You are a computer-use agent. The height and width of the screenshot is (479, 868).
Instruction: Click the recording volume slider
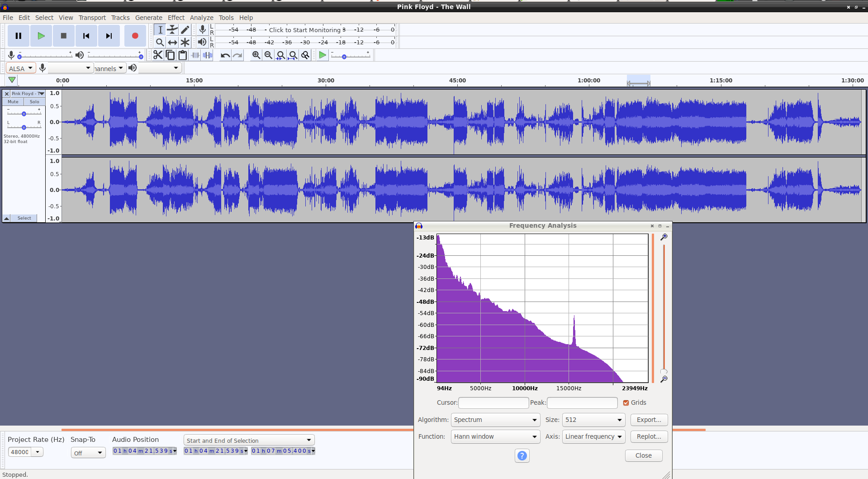coord(45,55)
